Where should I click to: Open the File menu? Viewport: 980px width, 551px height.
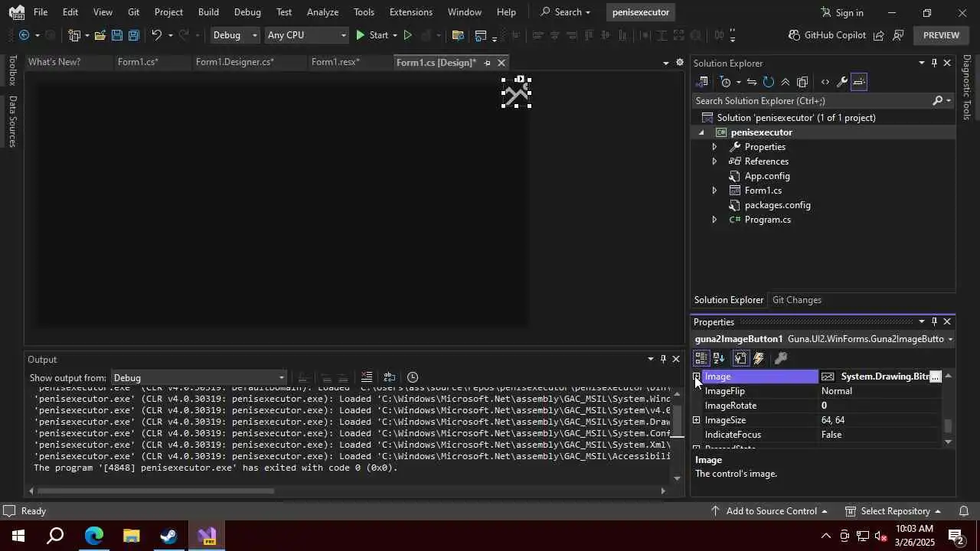pyautogui.click(x=41, y=12)
